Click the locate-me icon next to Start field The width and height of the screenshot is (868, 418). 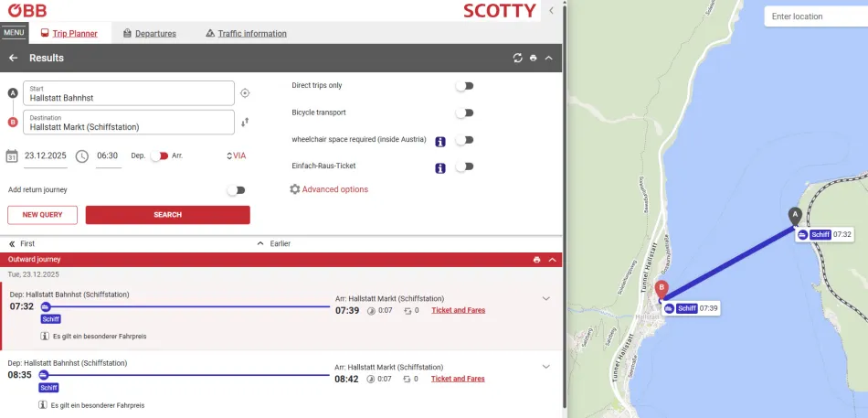(x=245, y=93)
